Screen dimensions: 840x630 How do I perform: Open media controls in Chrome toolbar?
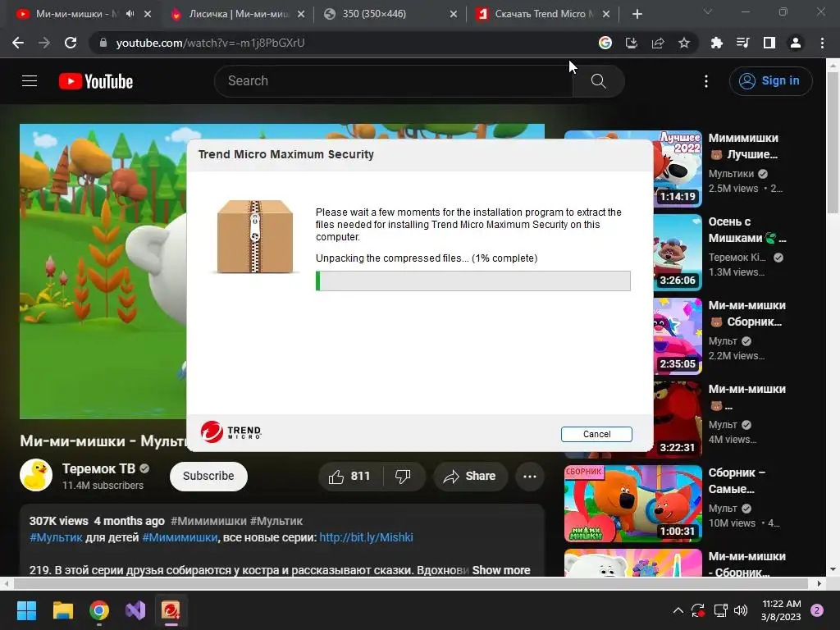point(743,43)
